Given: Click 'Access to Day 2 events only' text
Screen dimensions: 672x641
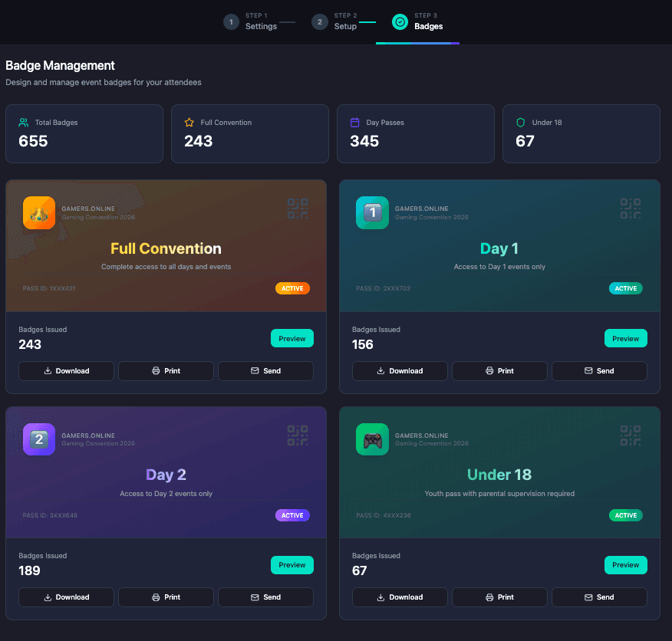Looking at the screenshot, I should pos(166,494).
